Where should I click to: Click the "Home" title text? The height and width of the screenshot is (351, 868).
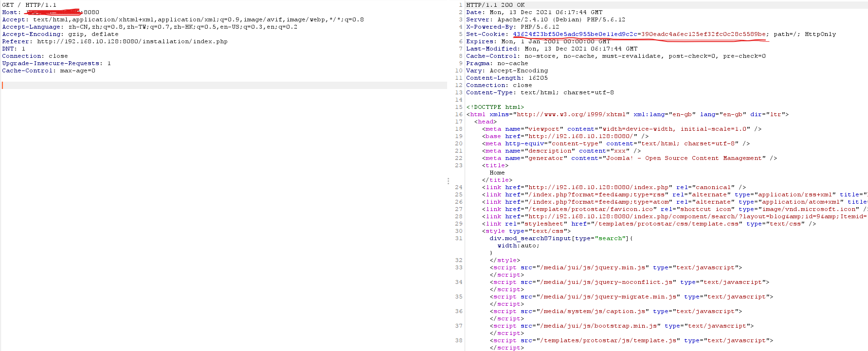[497, 173]
